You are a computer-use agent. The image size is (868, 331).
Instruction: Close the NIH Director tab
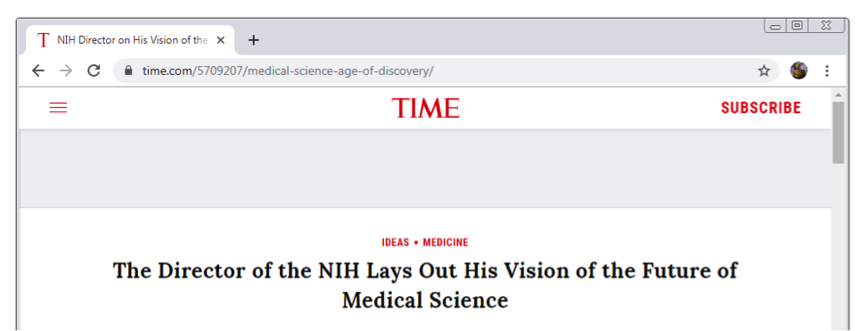tap(220, 40)
